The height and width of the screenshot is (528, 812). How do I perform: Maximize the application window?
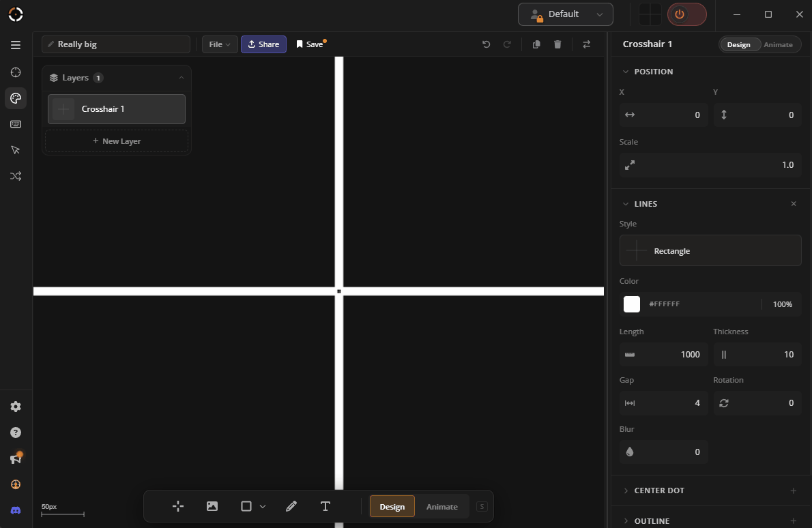point(768,14)
